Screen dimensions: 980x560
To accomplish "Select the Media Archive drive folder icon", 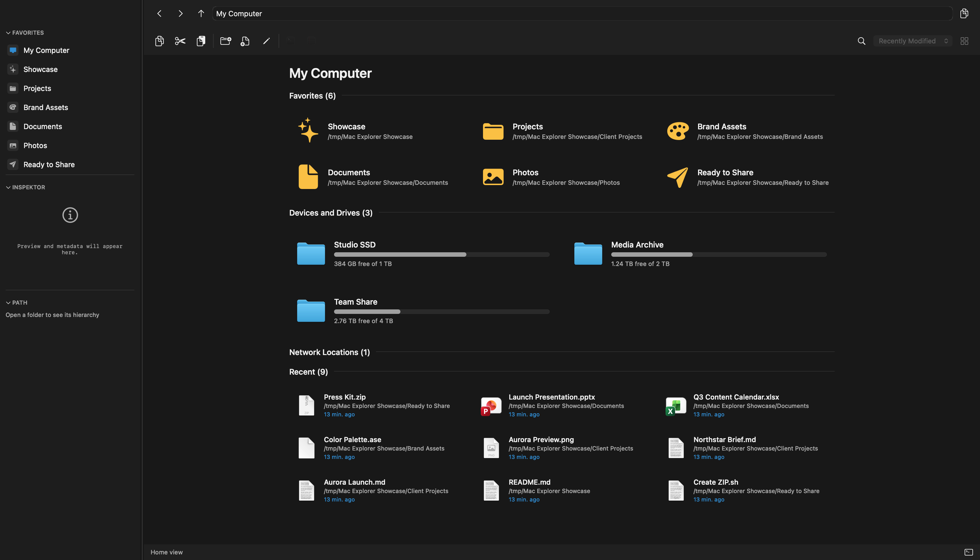I will pyautogui.click(x=588, y=253).
